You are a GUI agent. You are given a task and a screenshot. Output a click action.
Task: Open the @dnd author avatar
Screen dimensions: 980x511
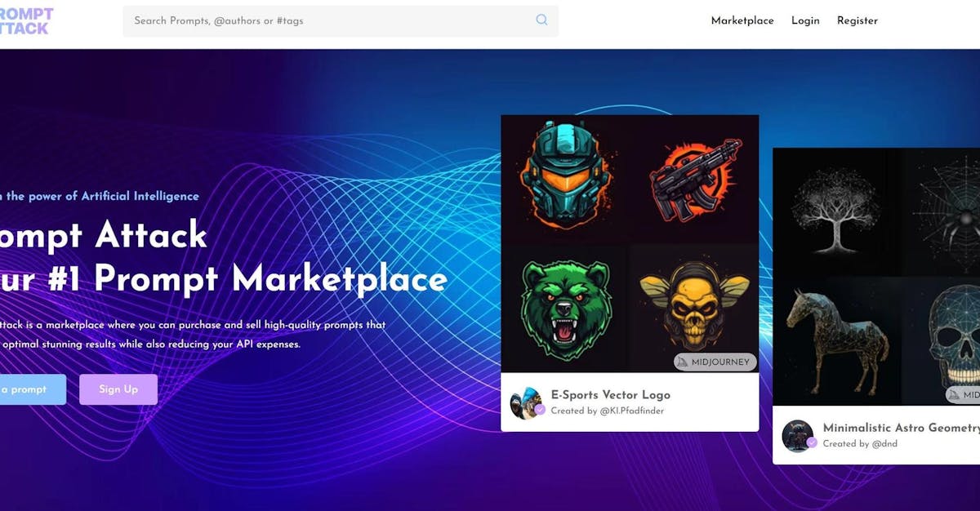click(799, 436)
